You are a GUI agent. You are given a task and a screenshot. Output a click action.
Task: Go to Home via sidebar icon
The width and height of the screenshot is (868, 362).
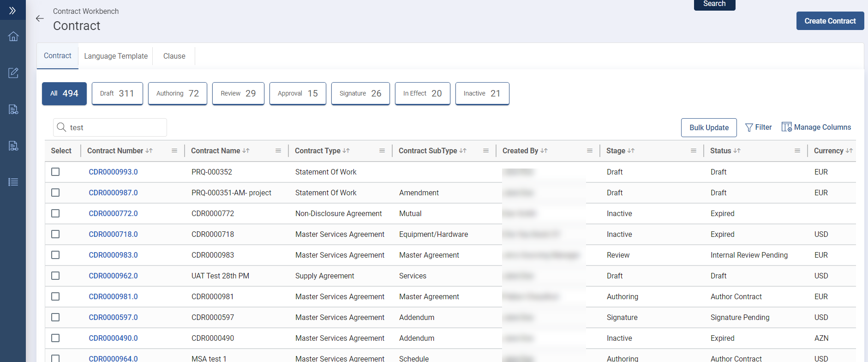(13, 36)
